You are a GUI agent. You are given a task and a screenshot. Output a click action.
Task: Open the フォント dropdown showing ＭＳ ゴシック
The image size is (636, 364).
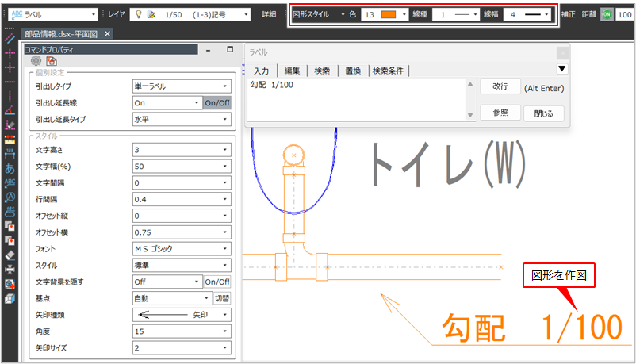pyautogui.click(x=182, y=248)
